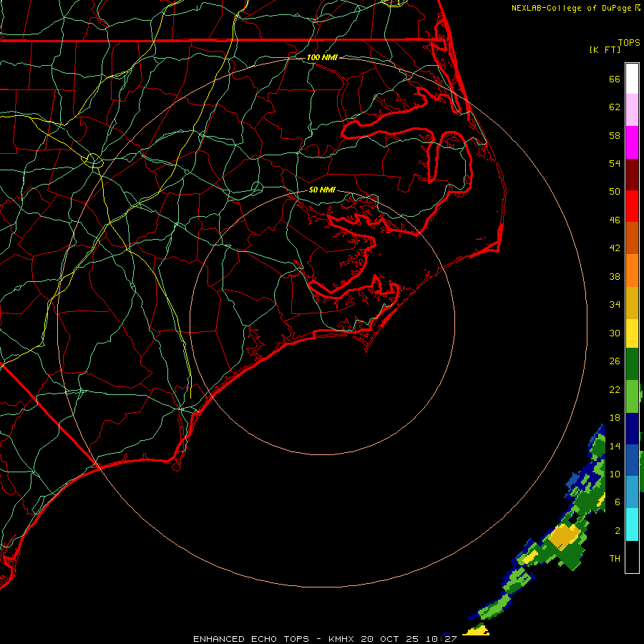The image size is (644, 644).
Task: Click the 46 legend value label
Action: (x=615, y=220)
